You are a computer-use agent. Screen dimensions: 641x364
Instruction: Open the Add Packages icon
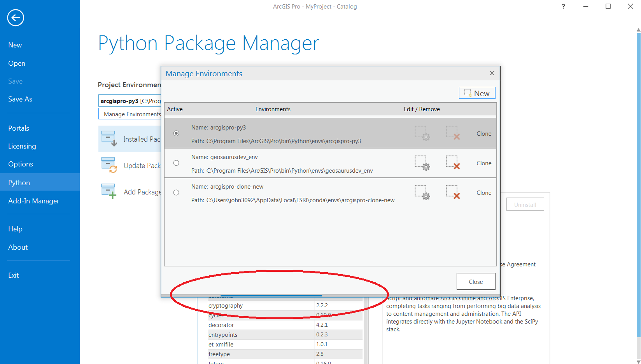coord(109,191)
